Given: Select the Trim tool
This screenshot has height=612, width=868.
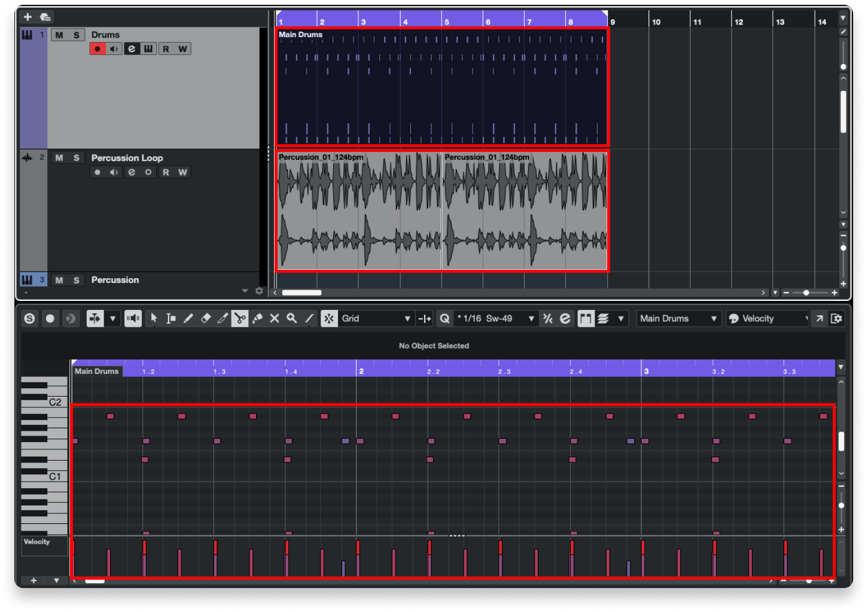Looking at the screenshot, I should (223, 318).
